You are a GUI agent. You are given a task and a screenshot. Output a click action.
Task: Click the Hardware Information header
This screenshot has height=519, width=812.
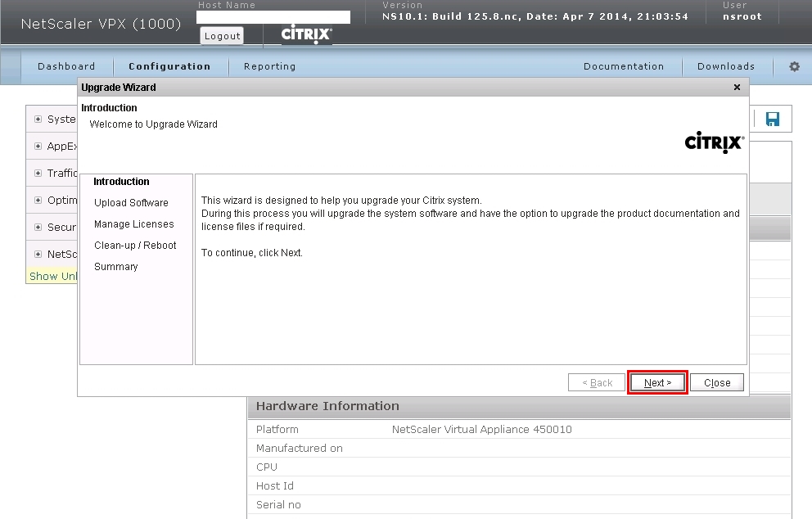click(327, 406)
